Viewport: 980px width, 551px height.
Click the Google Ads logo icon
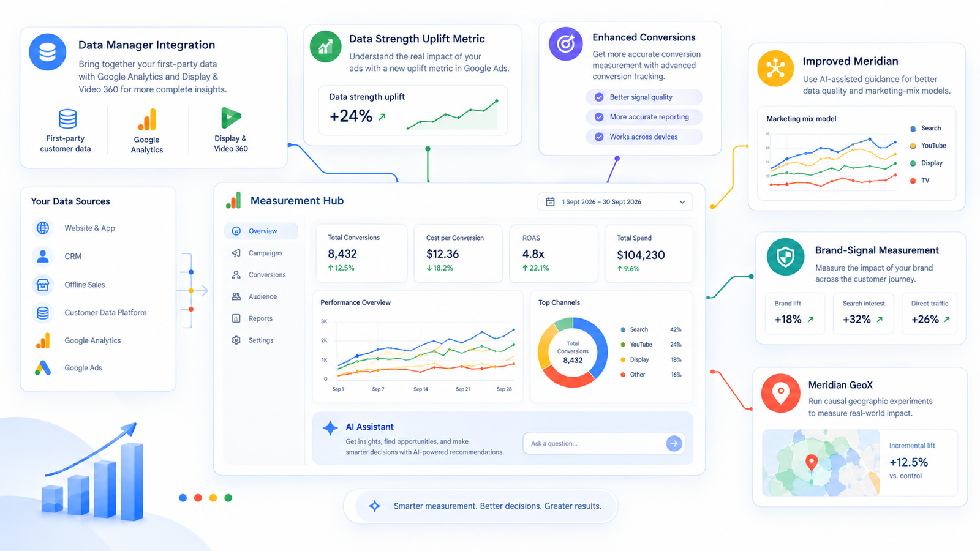tap(43, 368)
